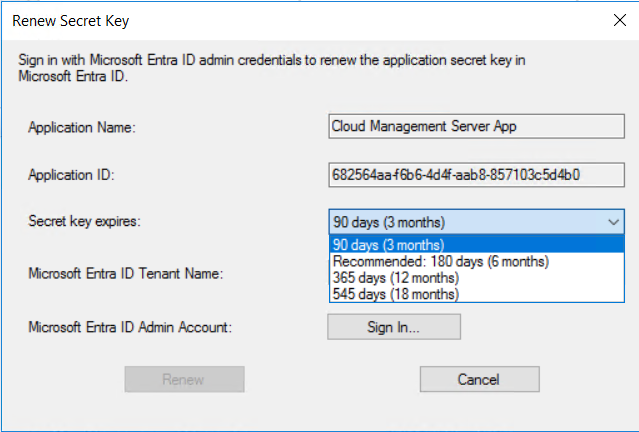The width and height of the screenshot is (639, 432).
Task: Select the highlighted 90 days (3 months) list entry
Action: tap(476, 245)
